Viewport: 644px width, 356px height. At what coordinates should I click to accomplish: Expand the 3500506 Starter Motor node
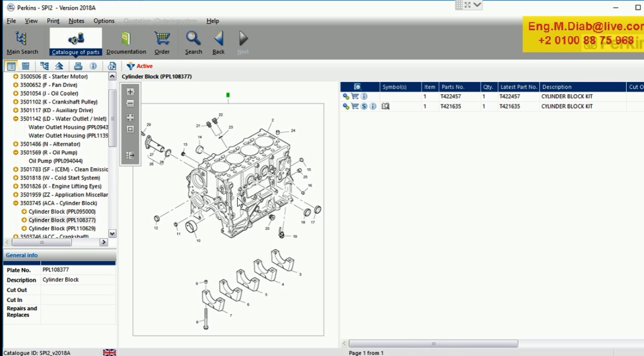pyautogui.click(x=16, y=77)
